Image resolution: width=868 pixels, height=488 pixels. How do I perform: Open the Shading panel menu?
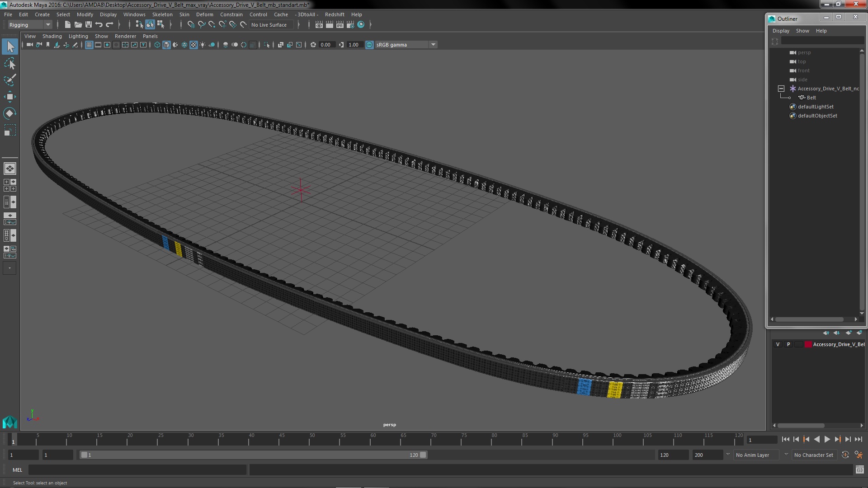(52, 36)
